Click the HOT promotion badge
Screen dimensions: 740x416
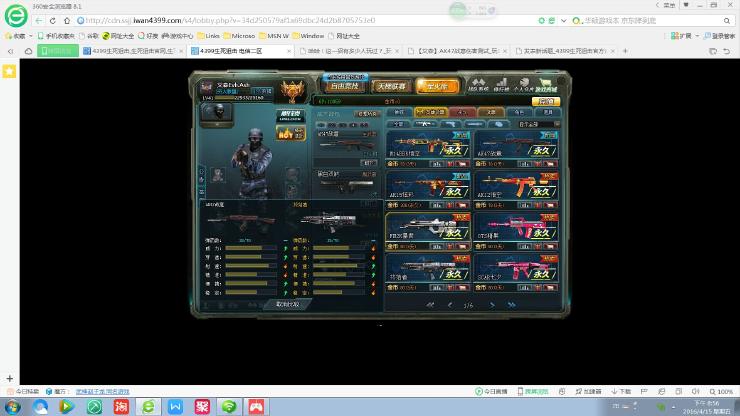pyautogui.click(x=290, y=134)
